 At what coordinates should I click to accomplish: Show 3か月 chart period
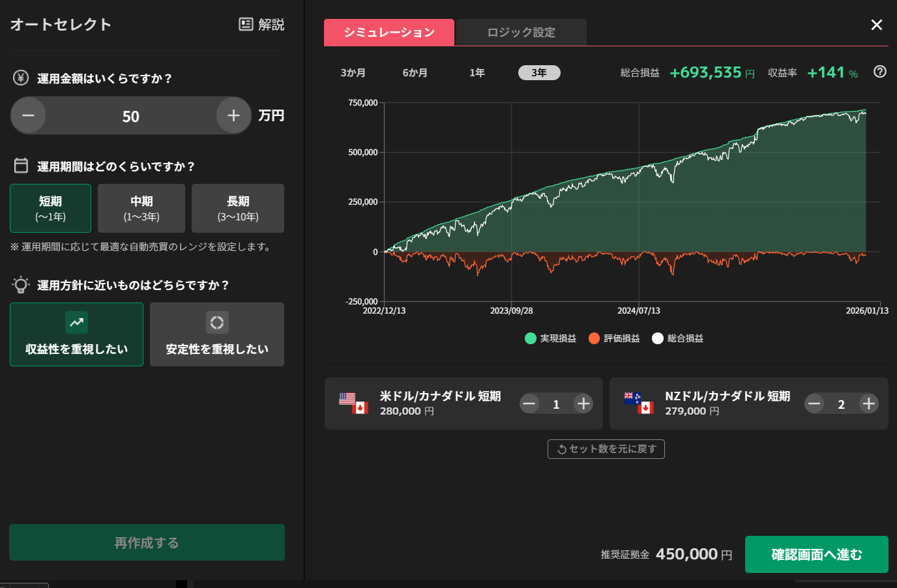click(x=353, y=73)
